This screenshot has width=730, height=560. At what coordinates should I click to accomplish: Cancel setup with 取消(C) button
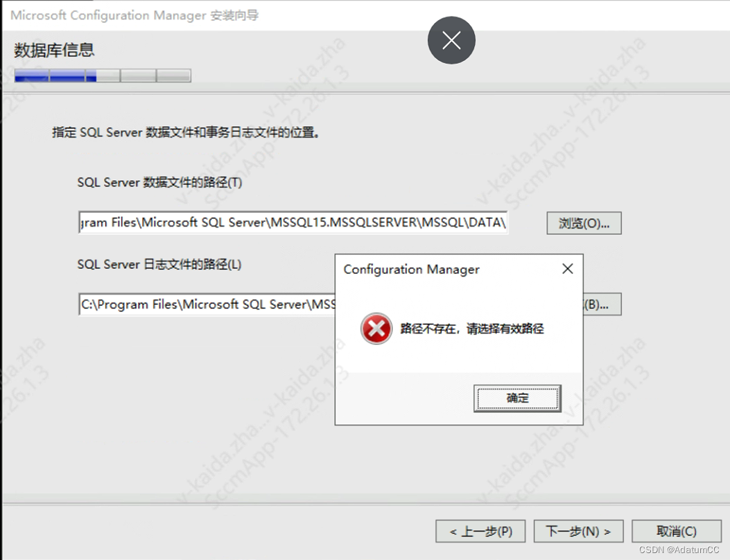coord(677,531)
